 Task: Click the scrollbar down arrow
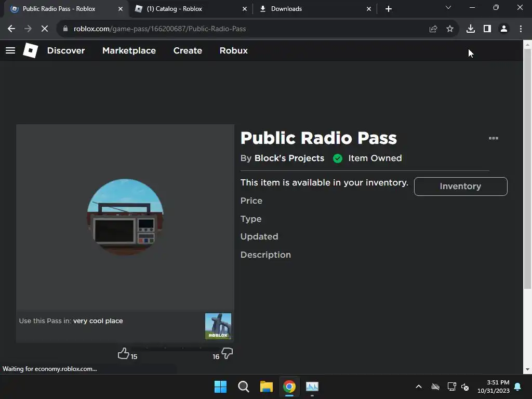click(x=527, y=369)
